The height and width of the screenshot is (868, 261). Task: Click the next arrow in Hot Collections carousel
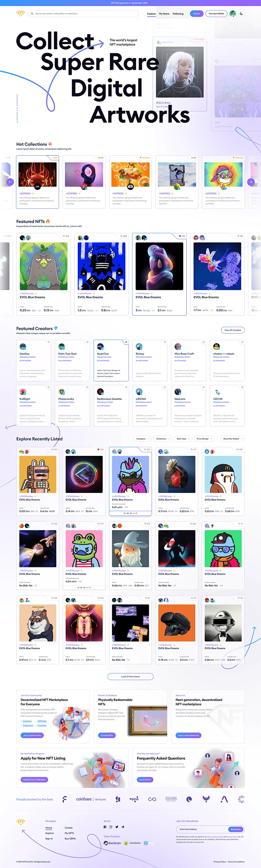coord(251,182)
